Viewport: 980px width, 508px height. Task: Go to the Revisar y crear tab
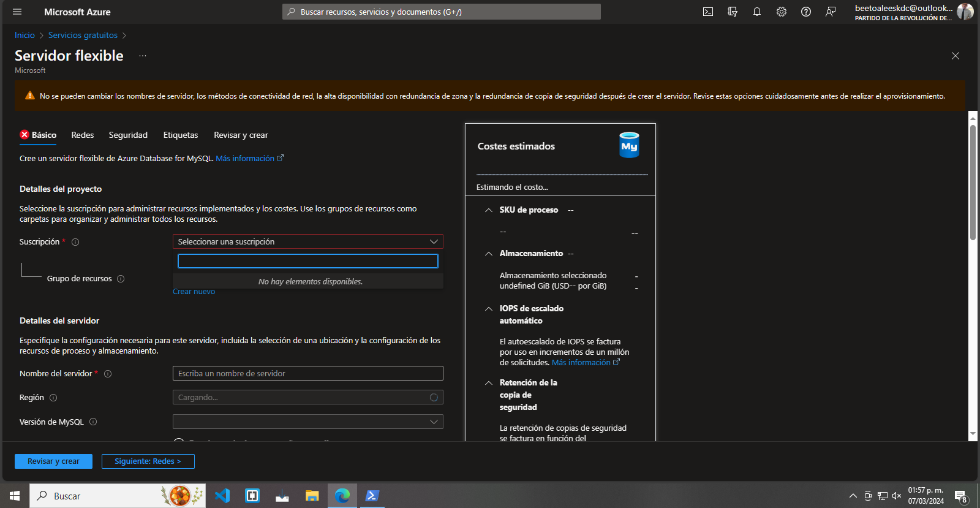[241, 135]
